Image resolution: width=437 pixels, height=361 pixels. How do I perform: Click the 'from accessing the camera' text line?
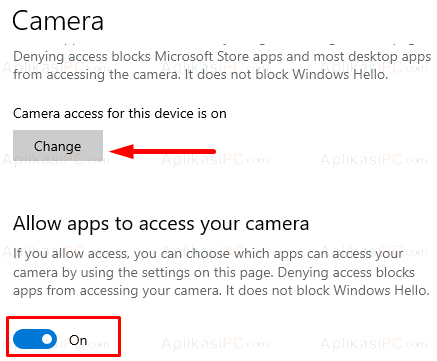click(201, 74)
